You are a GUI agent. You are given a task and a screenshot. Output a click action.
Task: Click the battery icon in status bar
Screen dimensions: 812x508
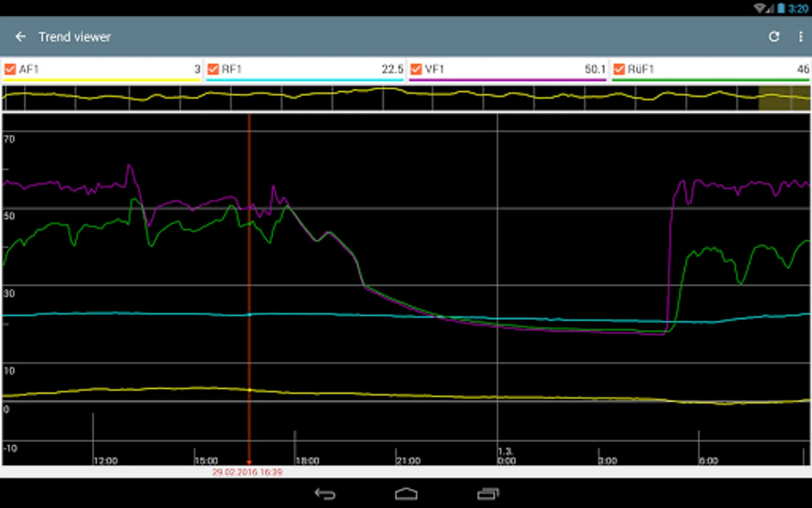coord(782,8)
